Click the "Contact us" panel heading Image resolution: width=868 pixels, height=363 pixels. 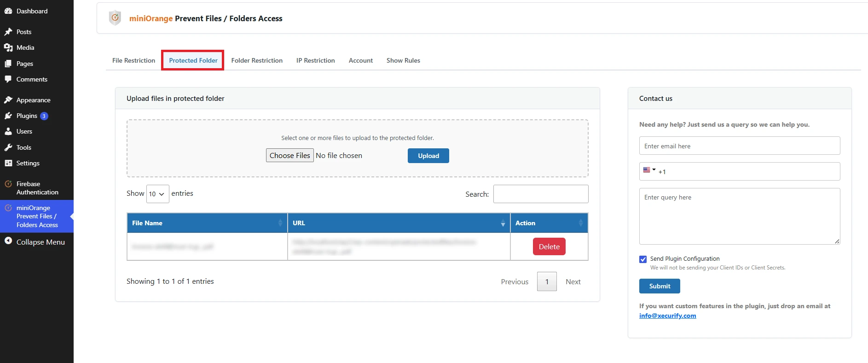click(x=656, y=98)
